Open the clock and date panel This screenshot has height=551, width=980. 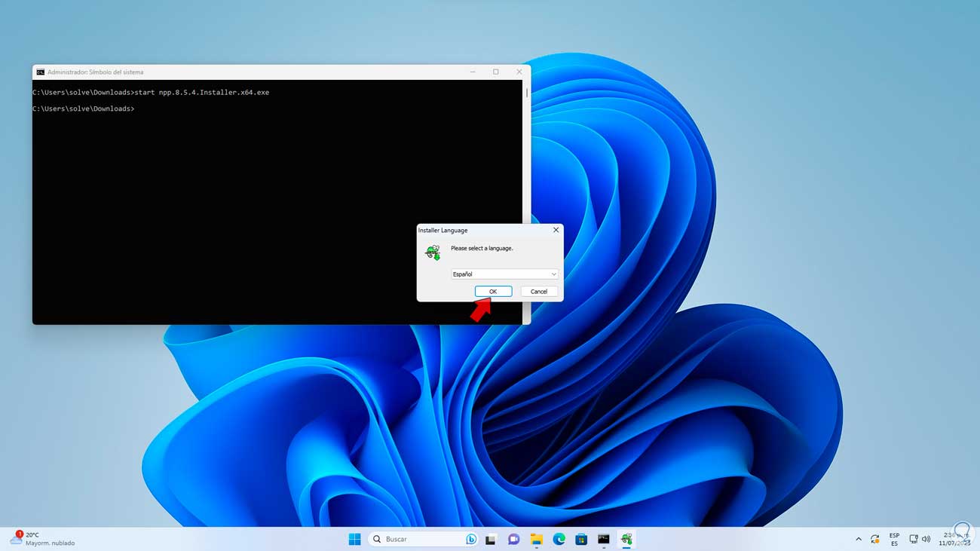[956, 539]
